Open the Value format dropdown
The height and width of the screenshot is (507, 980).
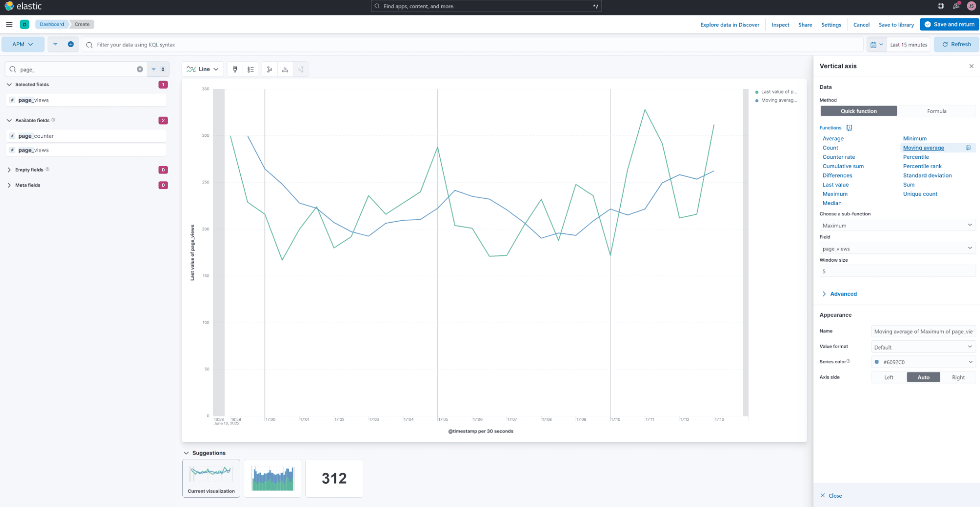click(923, 347)
